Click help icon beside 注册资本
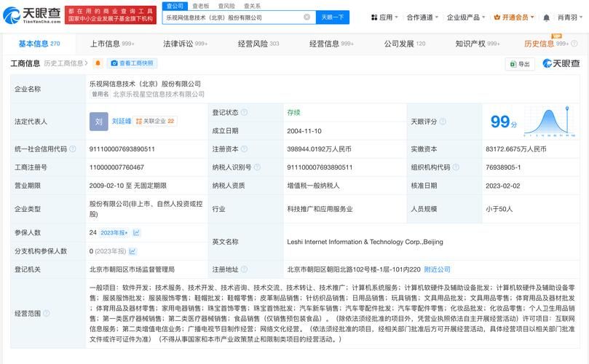Viewport: 589px width, 364px height. tap(244, 149)
